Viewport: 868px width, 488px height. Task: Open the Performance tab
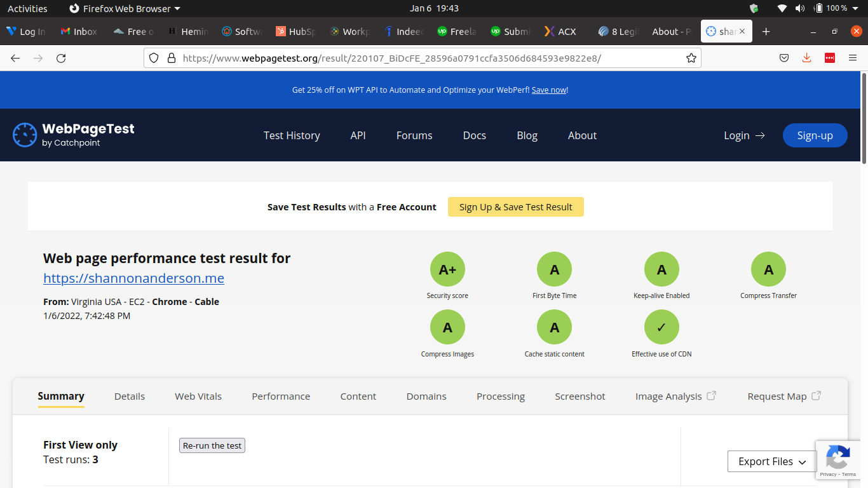[x=281, y=396]
